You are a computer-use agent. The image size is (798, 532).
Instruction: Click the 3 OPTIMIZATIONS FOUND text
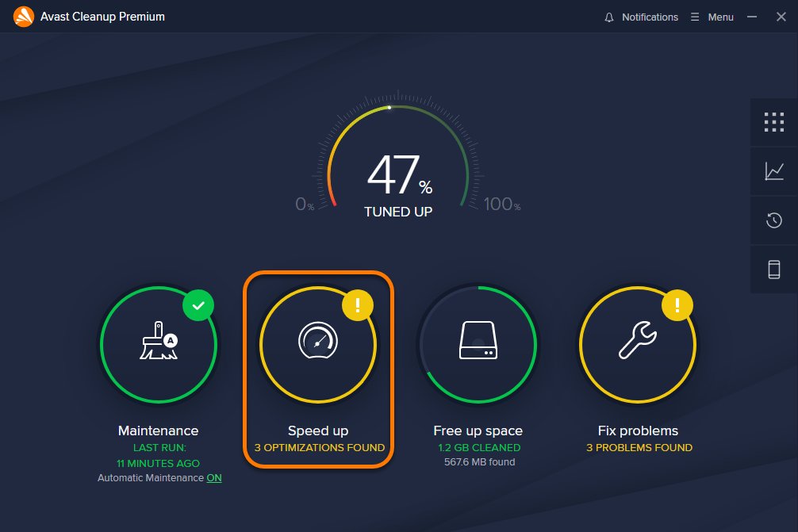point(320,448)
